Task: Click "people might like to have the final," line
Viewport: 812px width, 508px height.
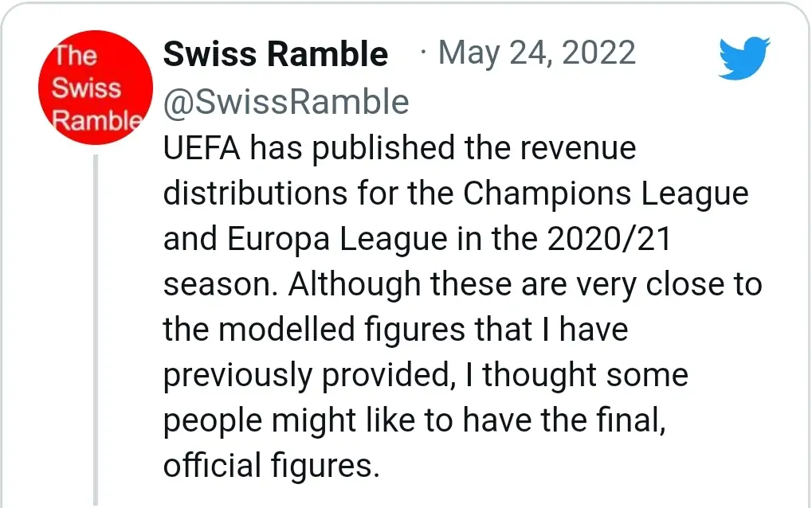Action: (414, 421)
